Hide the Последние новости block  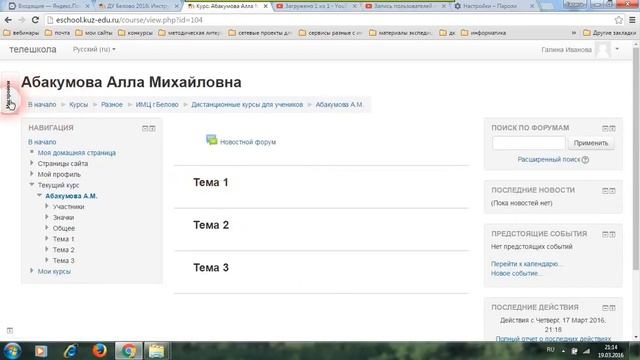coord(605,191)
